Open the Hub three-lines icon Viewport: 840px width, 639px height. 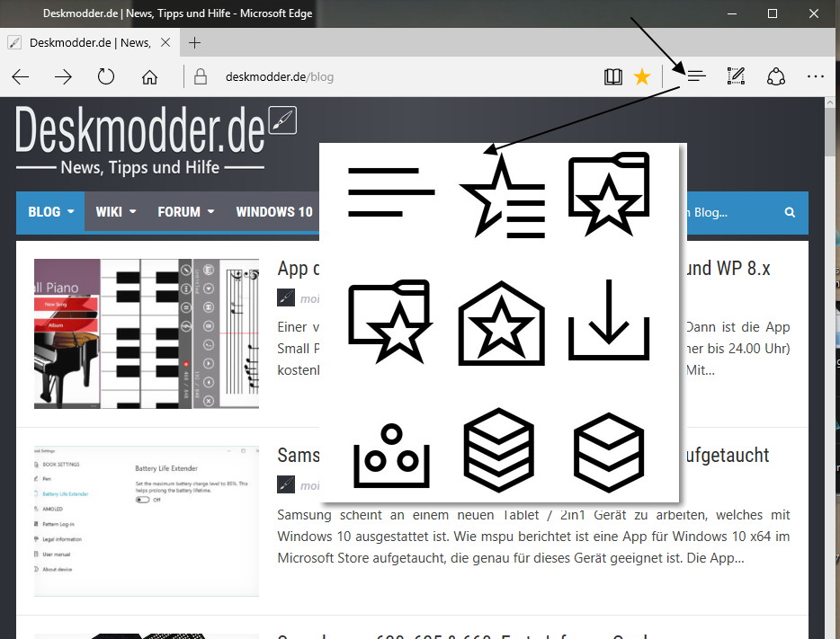click(x=696, y=76)
